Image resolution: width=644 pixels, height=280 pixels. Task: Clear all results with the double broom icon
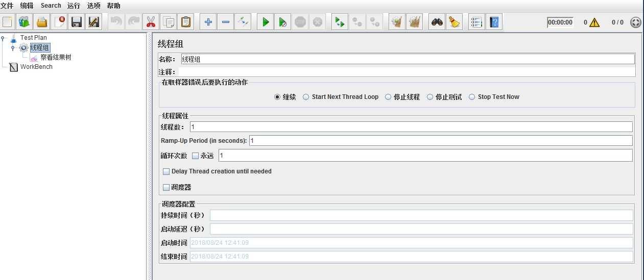click(x=414, y=22)
